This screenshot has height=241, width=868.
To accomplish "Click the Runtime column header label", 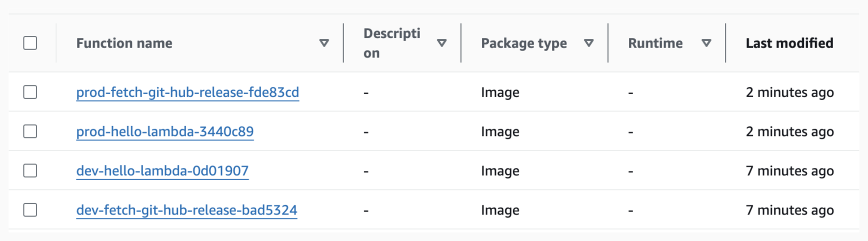I will 655,43.
